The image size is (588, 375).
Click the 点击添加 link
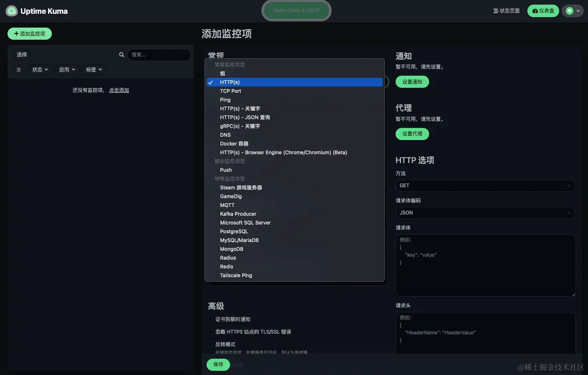coord(119,90)
